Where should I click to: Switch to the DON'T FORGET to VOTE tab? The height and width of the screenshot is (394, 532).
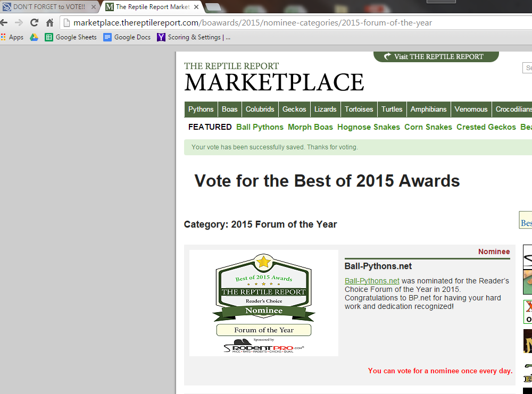pyautogui.click(x=49, y=7)
